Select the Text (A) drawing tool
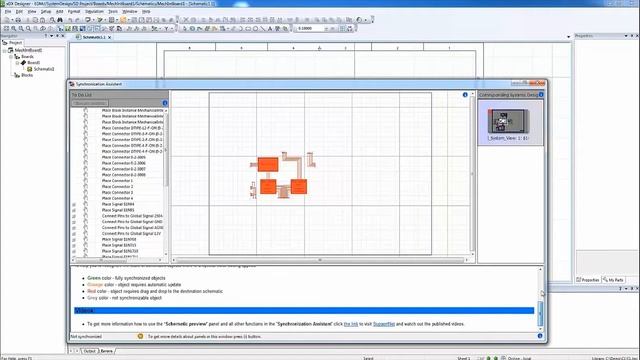Image resolution: width=640 pixels, height=360 pixels. point(270,29)
